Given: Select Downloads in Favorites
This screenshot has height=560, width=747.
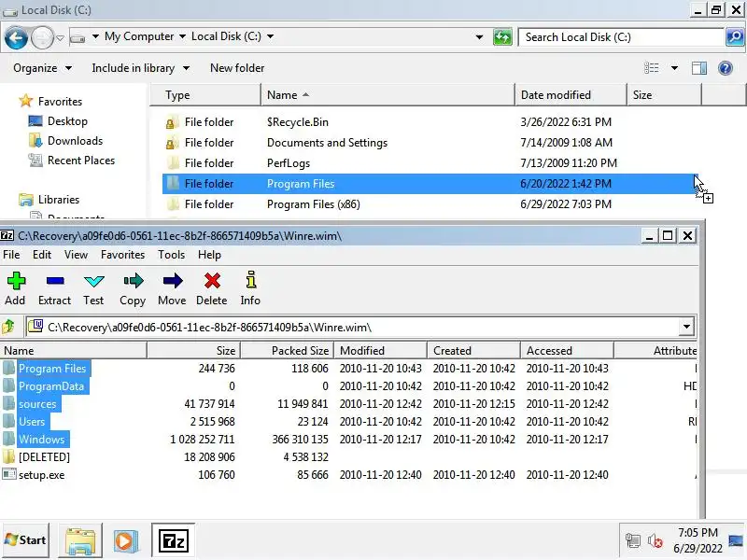Looking at the screenshot, I should pyautogui.click(x=75, y=141).
